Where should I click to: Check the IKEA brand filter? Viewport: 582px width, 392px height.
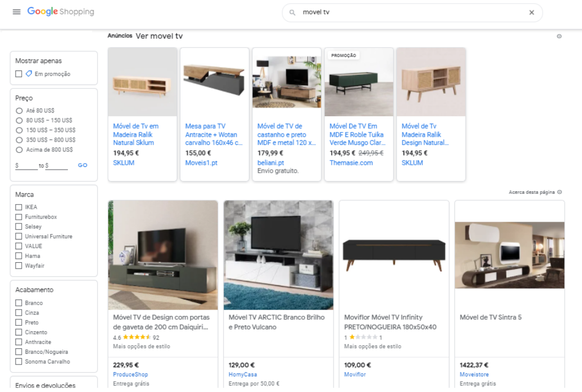coord(18,207)
